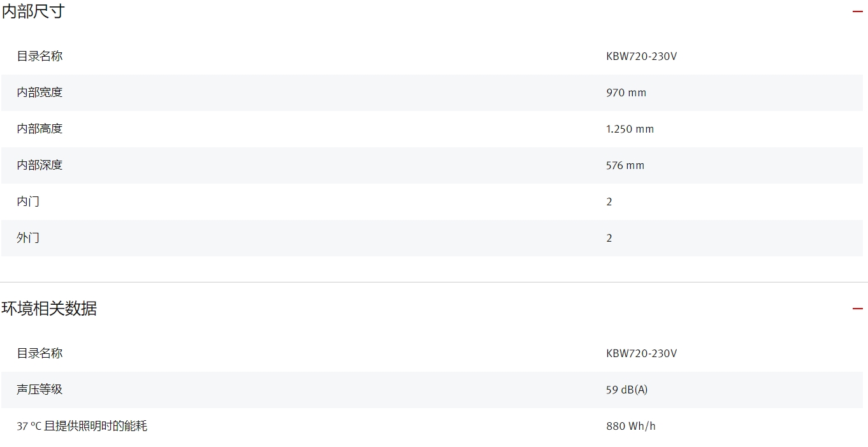
Task: Select the 内部宽度 row label
Action: coord(40,92)
